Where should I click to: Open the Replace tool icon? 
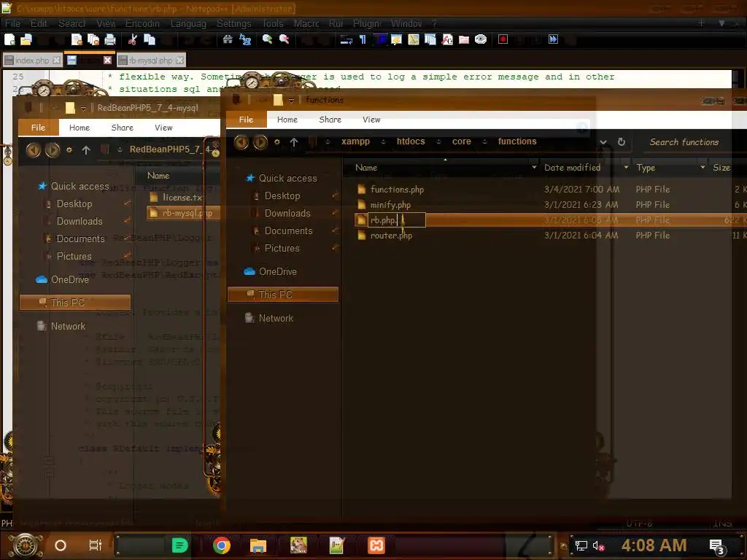coord(245,39)
